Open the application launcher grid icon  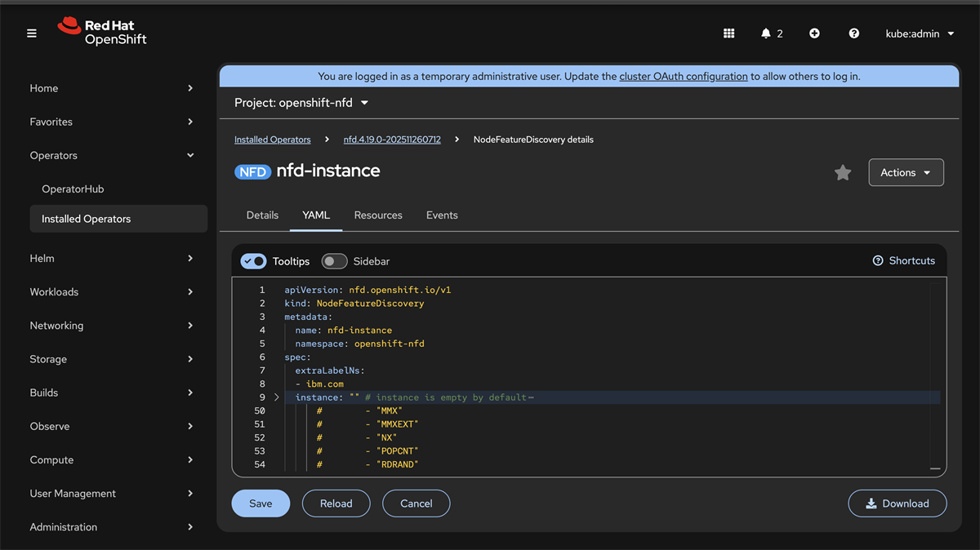[729, 33]
